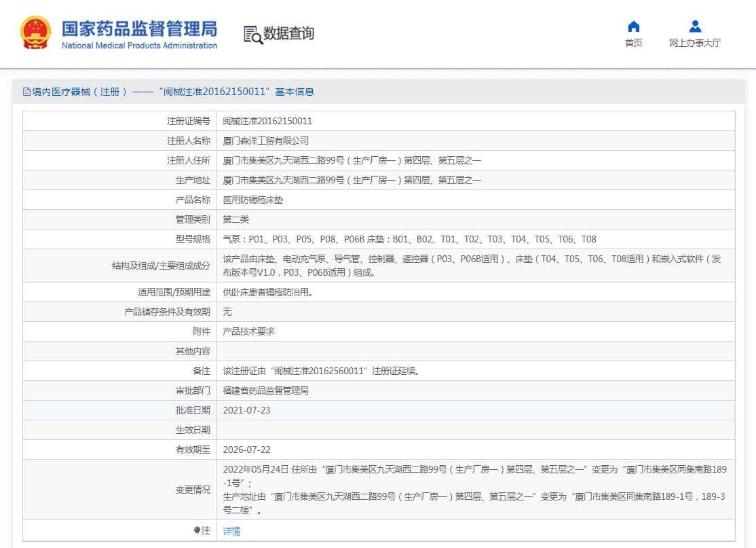Click the national emblem logo

[x=35, y=33]
